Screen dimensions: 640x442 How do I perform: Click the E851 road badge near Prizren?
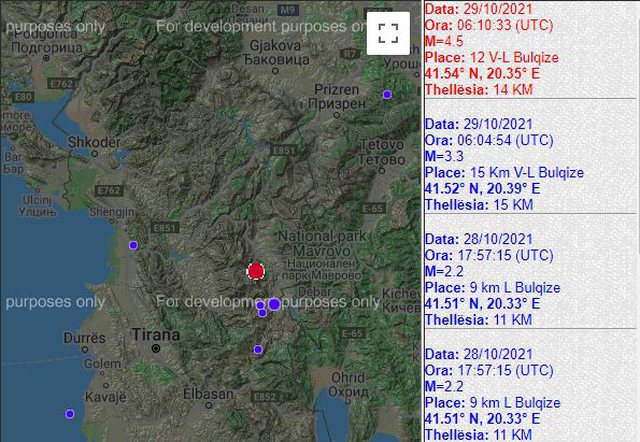tap(284, 151)
